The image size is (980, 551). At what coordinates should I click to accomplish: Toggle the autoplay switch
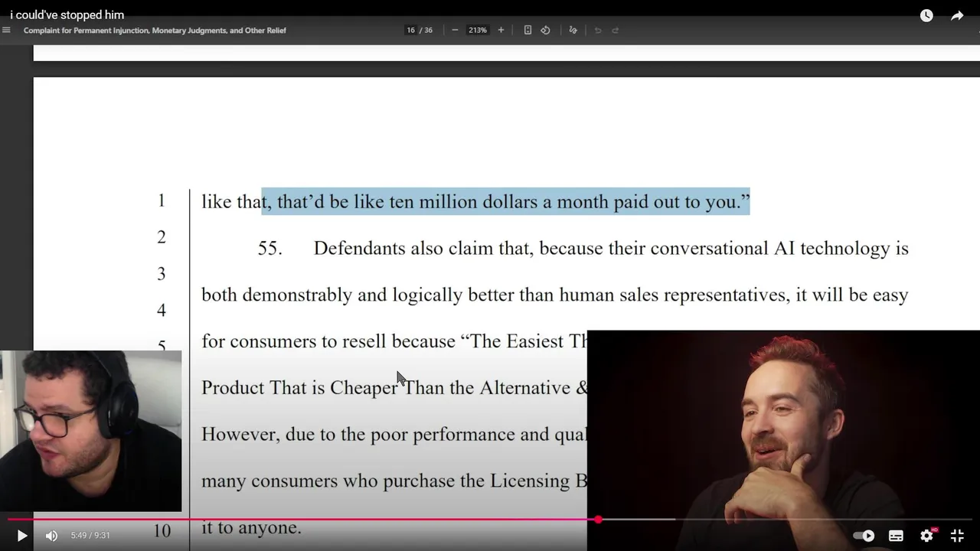(x=864, y=536)
